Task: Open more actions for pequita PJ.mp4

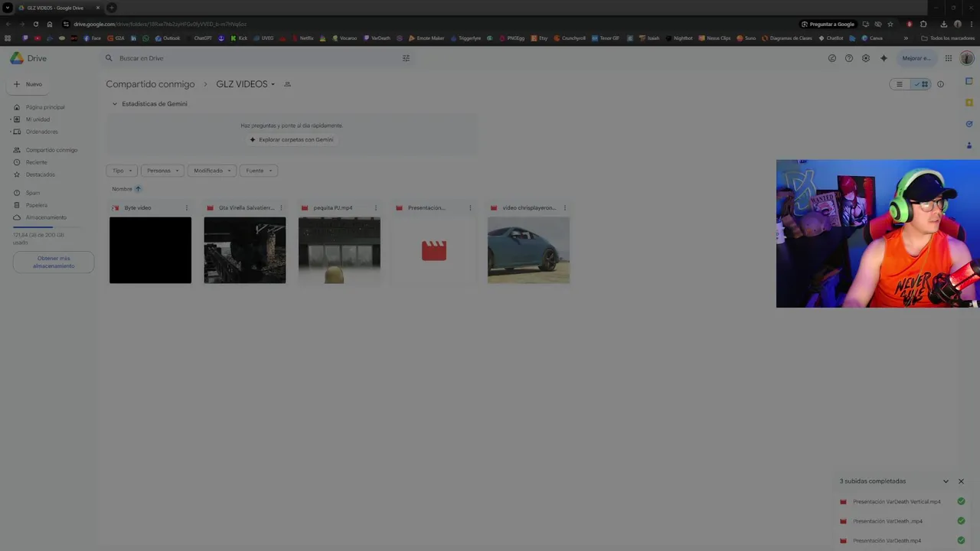Action: [x=375, y=208]
